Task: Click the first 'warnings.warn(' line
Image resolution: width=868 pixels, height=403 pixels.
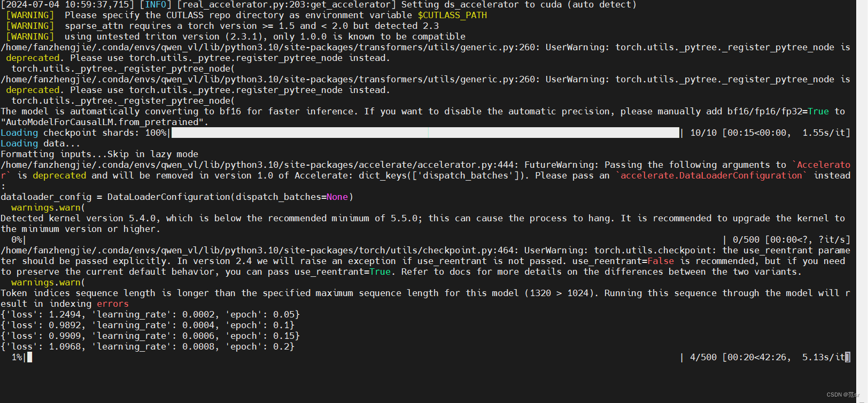Action: [x=48, y=207]
